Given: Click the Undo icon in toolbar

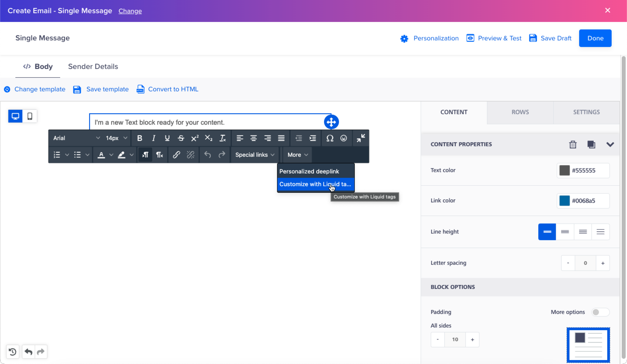Looking at the screenshot, I should click(207, 155).
